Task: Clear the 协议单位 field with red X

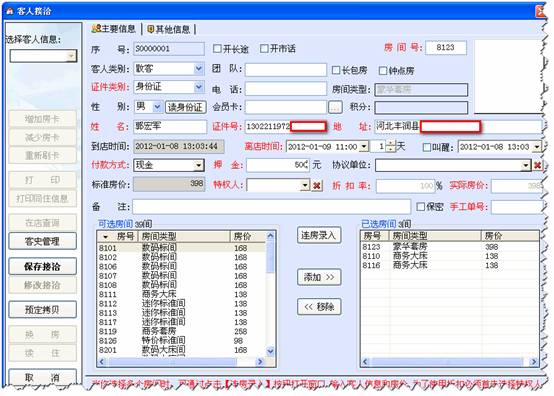Action: [x=537, y=165]
